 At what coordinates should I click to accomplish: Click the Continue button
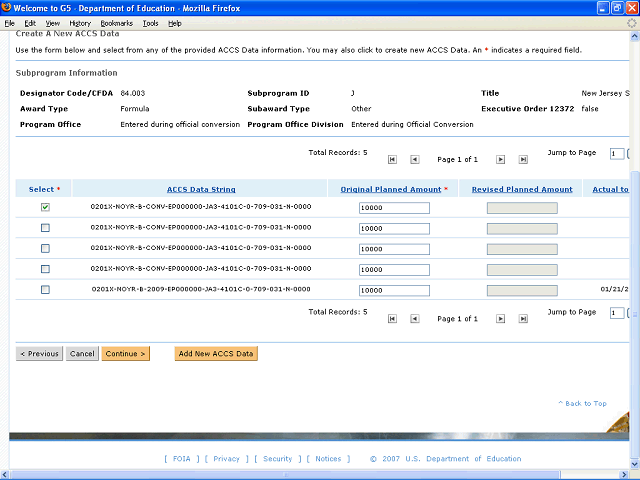click(x=126, y=354)
